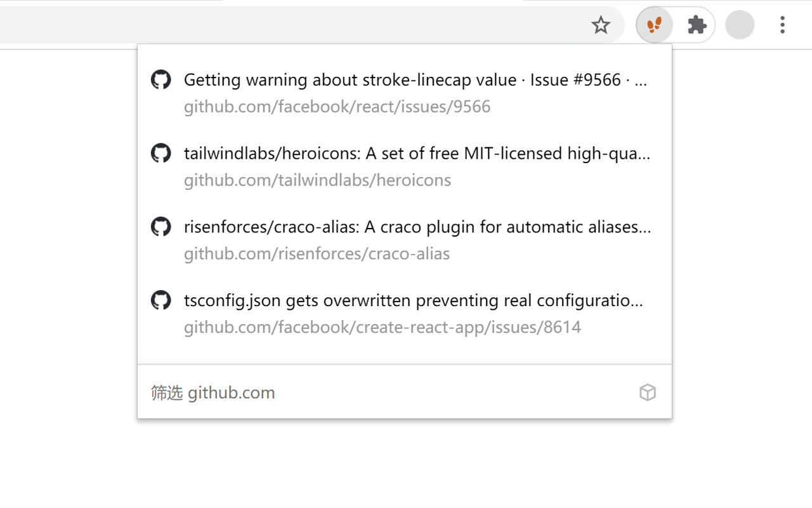The width and height of the screenshot is (812, 508).
Task: Open 'risenforces/craco-alias: A craco plugin' entry
Action: 417,227
